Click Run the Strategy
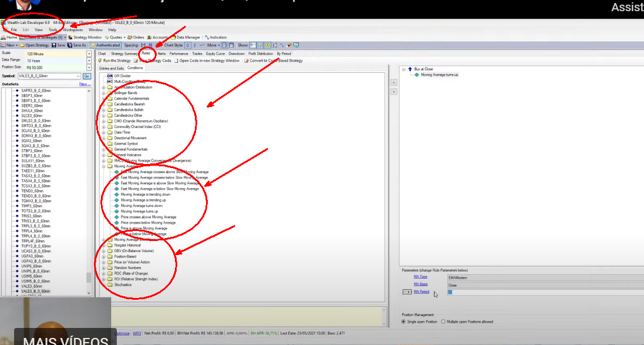The image size is (644, 345). (x=114, y=61)
